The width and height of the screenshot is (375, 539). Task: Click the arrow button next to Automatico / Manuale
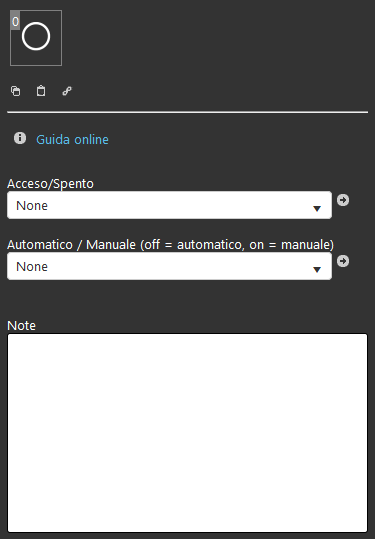343,261
